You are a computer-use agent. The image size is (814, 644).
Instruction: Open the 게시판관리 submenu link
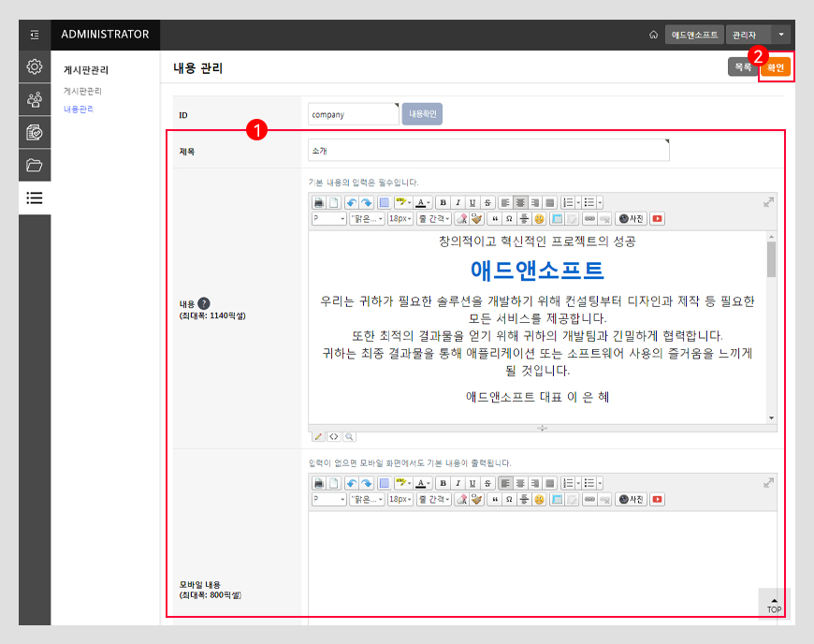82,91
